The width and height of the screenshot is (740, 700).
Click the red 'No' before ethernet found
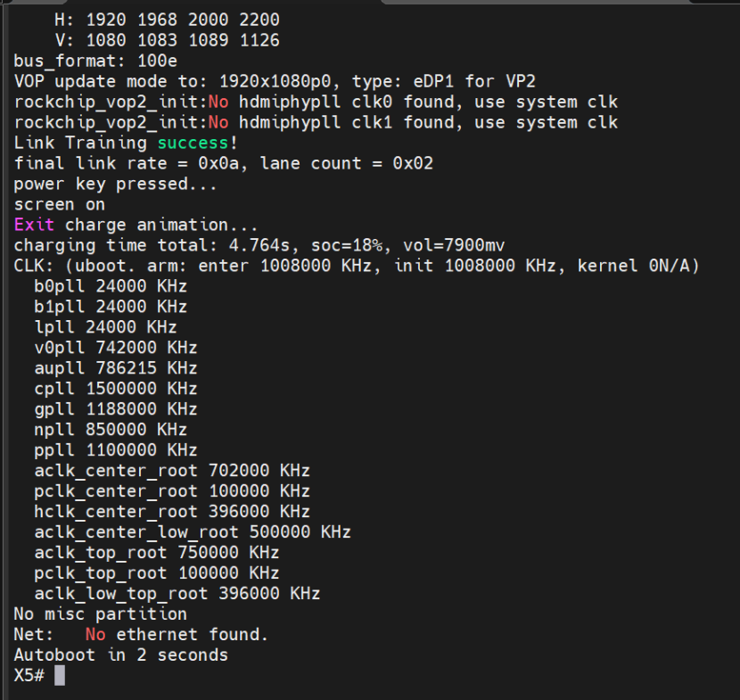[95, 634]
